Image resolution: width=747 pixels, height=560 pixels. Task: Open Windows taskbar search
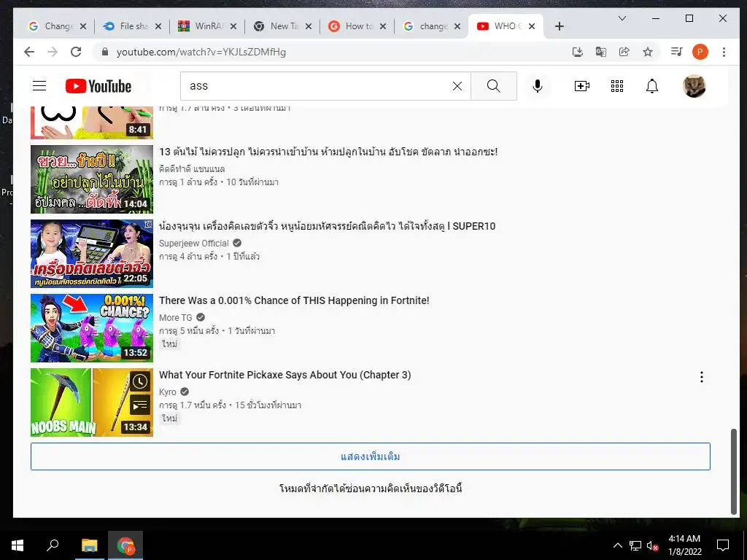point(53,545)
